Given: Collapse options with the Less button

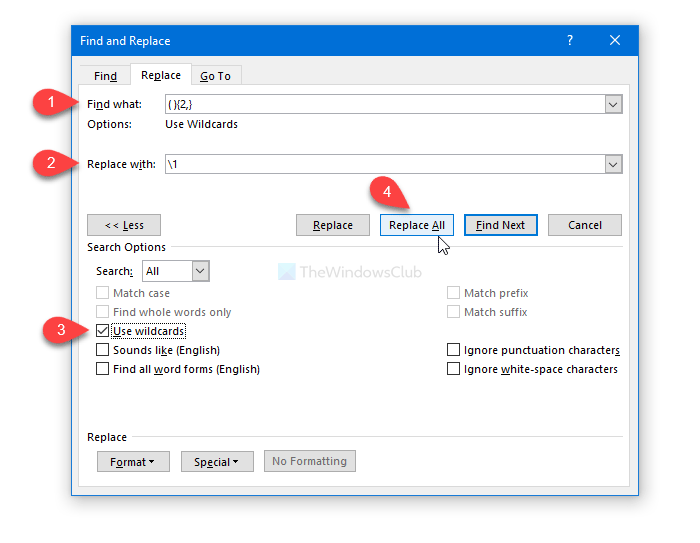Looking at the screenshot, I should click(x=124, y=225).
